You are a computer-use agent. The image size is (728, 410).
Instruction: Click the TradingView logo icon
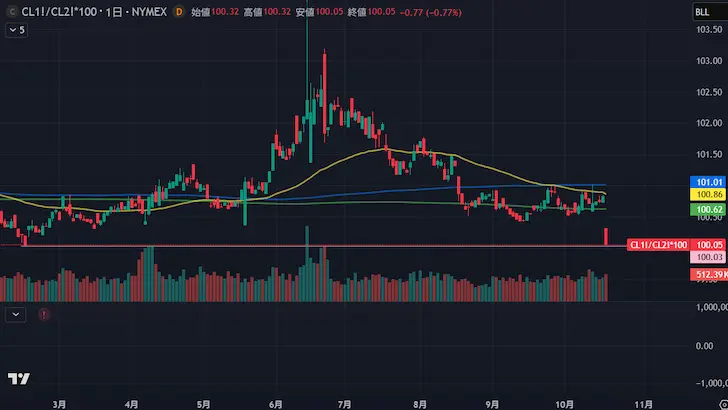[17, 379]
